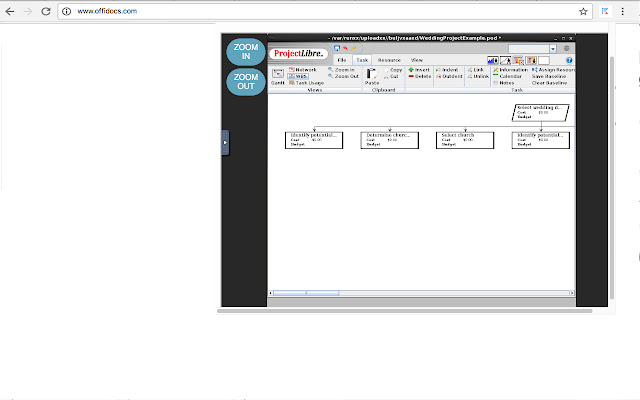
Task: Bookmark page with star icon
Action: click(583, 11)
